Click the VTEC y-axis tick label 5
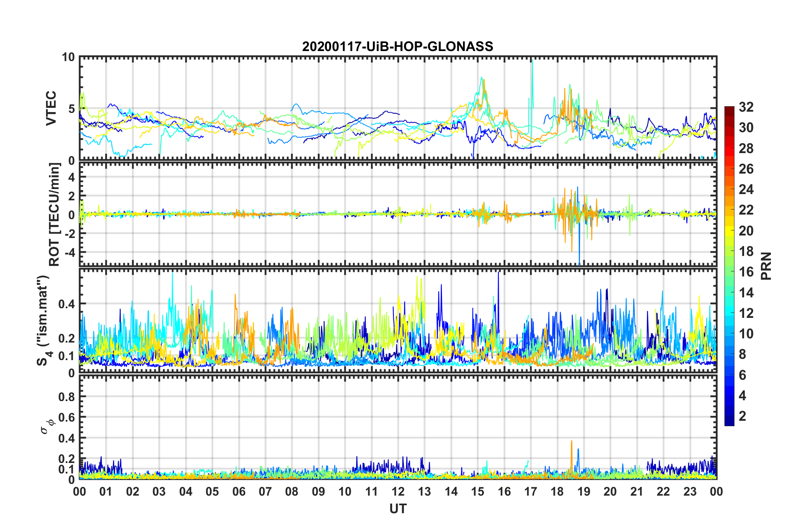796x532 pixels. click(72, 109)
